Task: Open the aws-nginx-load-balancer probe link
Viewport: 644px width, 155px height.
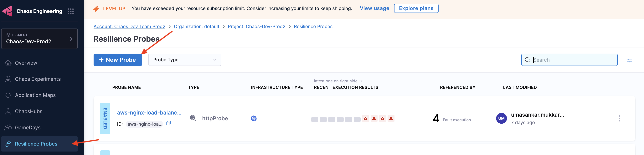Action: click(x=149, y=113)
